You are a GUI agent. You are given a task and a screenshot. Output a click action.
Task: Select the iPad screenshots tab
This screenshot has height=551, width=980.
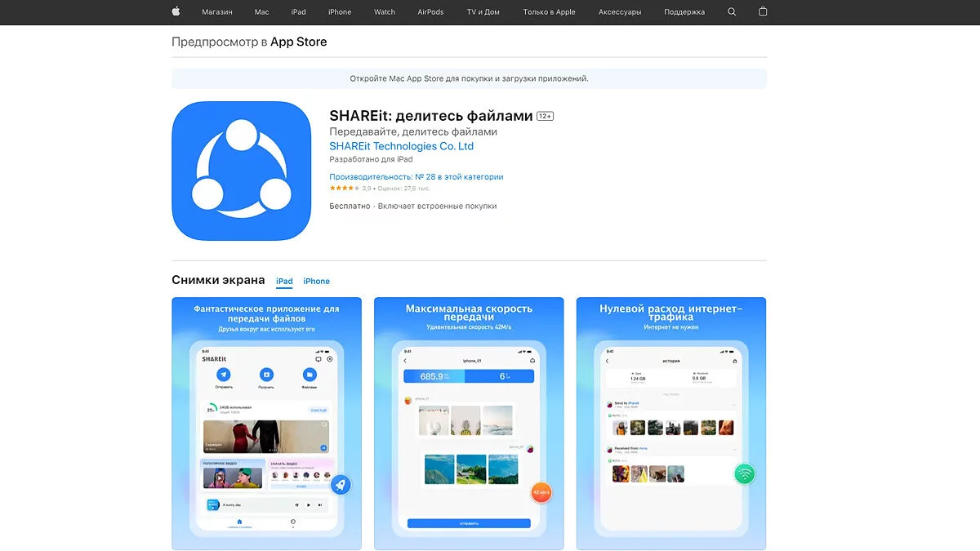(284, 282)
